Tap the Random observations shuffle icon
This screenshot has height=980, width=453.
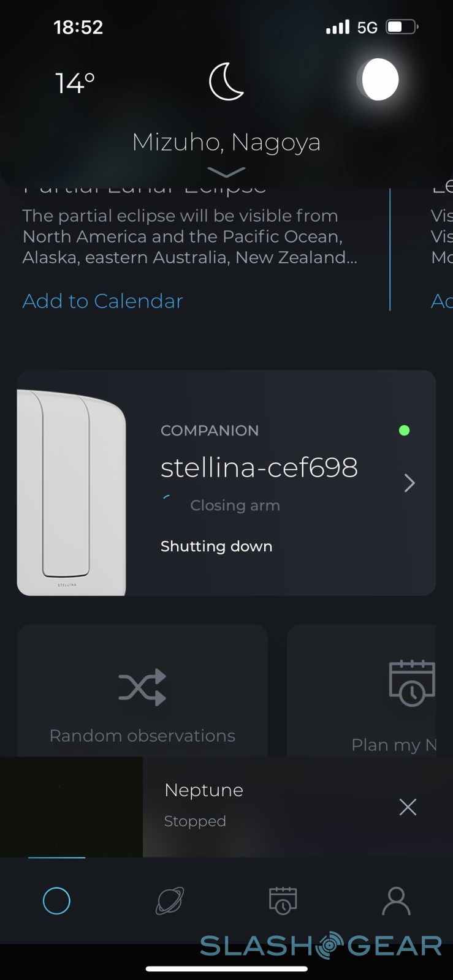click(x=142, y=687)
